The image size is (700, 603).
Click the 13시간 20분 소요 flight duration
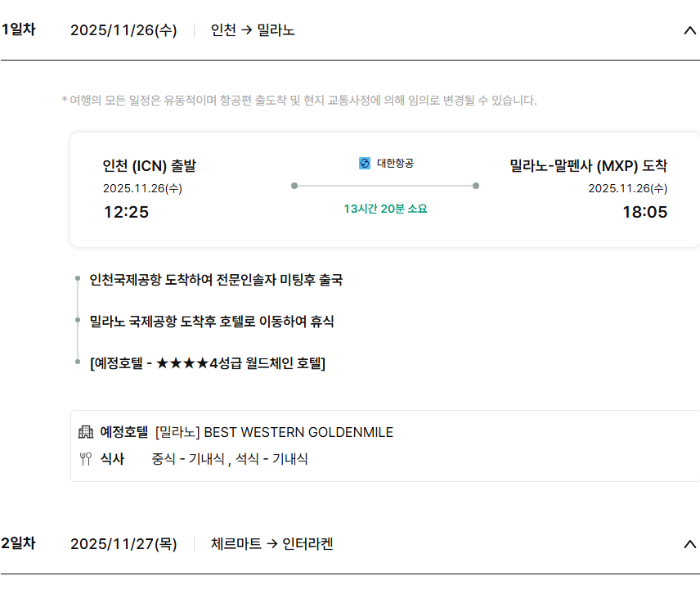pos(385,209)
